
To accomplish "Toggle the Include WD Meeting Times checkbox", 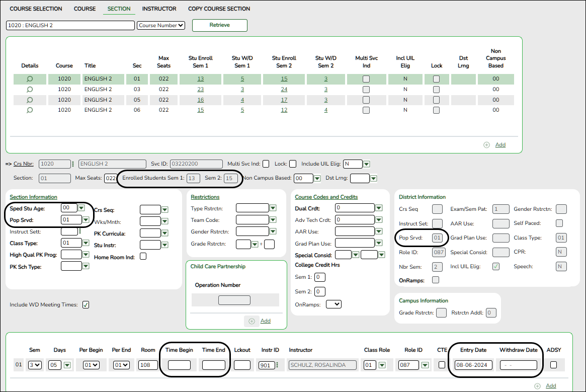I will (x=86, y=304).
